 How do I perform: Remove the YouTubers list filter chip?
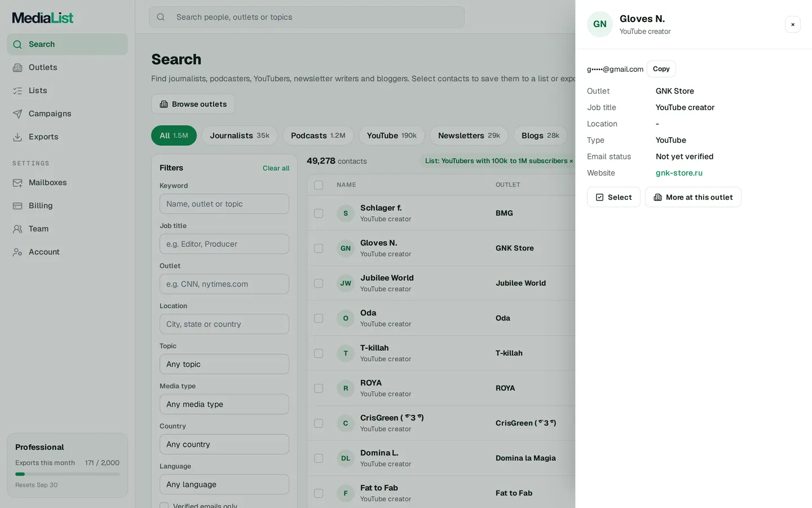coord(571,161)
